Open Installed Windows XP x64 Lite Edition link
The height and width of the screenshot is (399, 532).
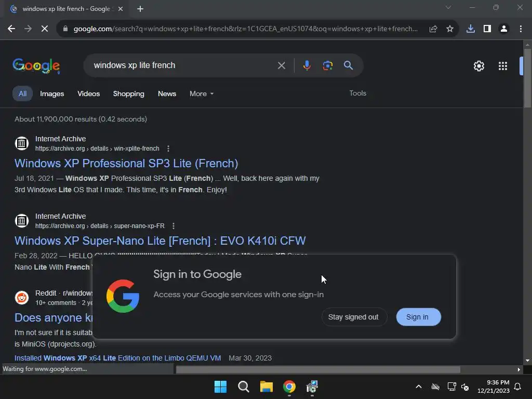(118, 358)
